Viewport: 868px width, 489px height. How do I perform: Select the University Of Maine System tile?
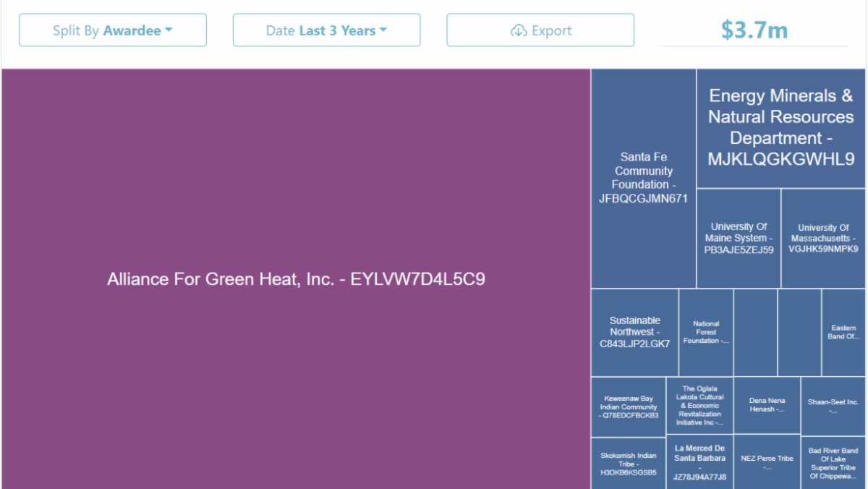tap(739, 239)
